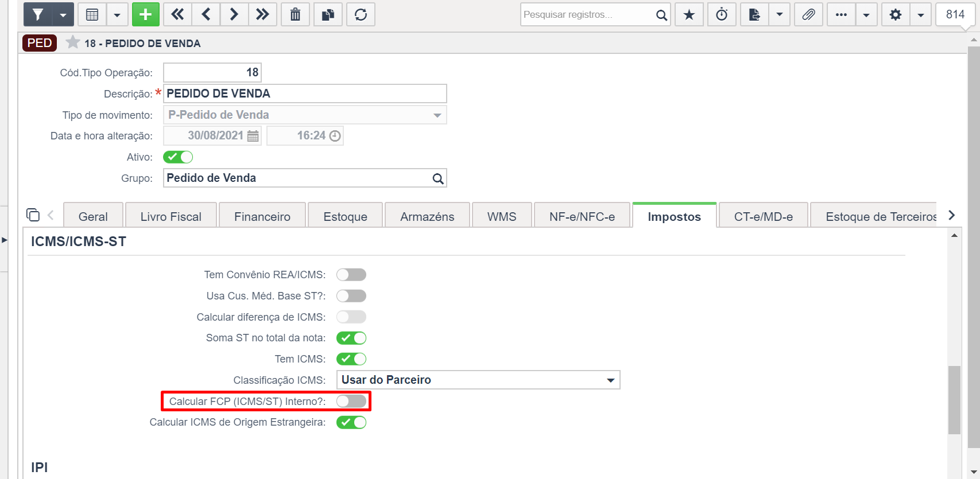Expand the export options arrow
Screen dimensions: 980x479
coord(780,14)
